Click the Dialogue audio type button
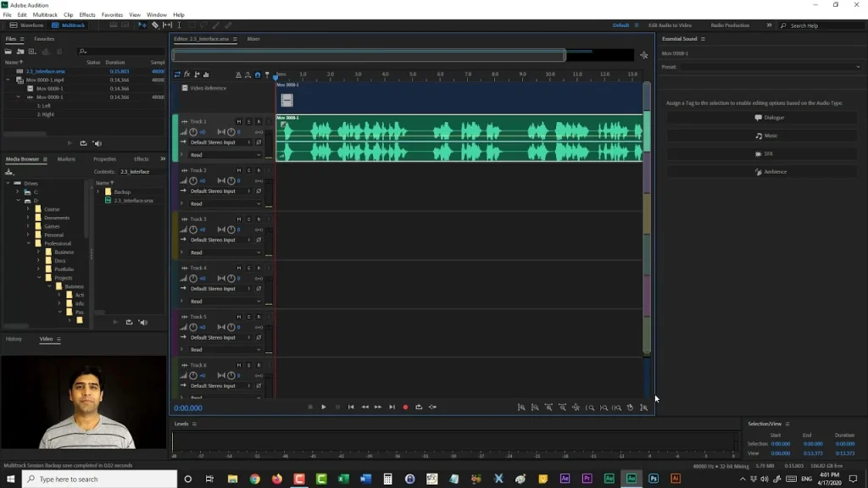868x488 pixels. (x=762, y=118)
